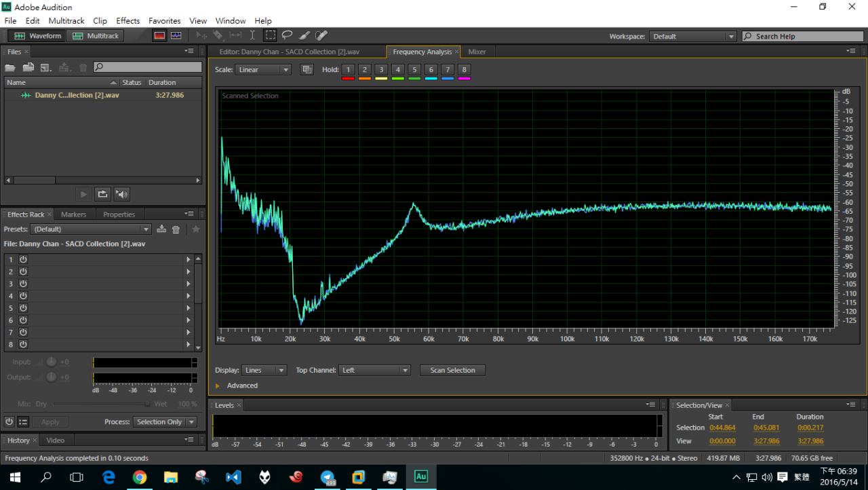The image size is (868, 490).
Task: Select the Lasso Selection tool
Action: click(288, 35)
